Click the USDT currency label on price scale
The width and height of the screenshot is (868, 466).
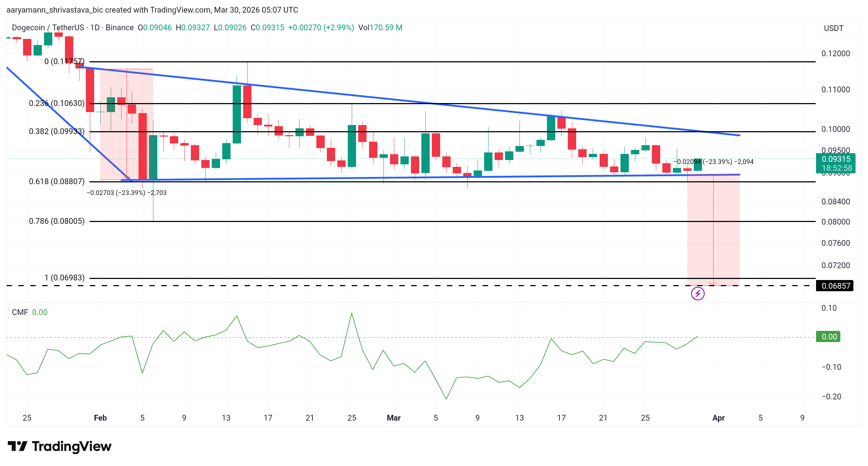[x=833, y=28]
